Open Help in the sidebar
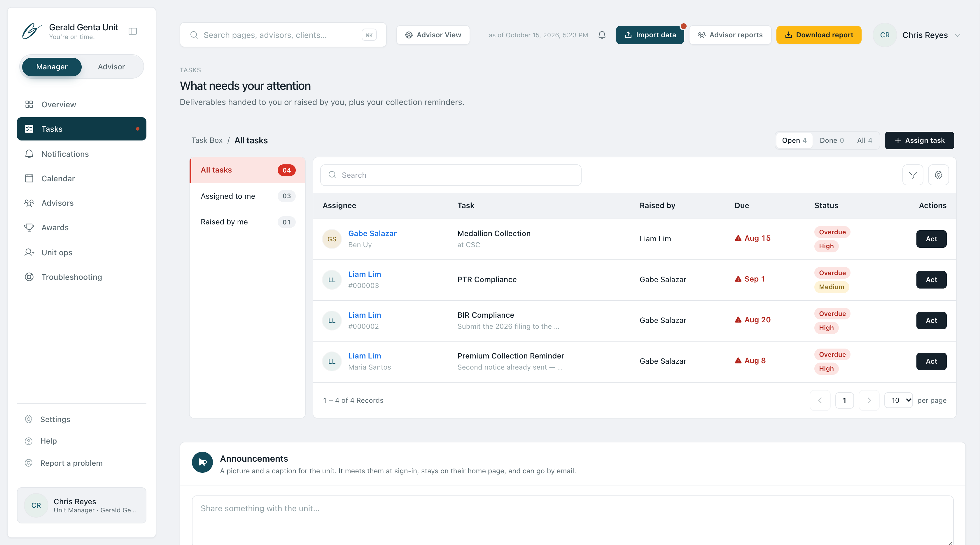Viewport: 980px width, 545px height. coord(81,441)
